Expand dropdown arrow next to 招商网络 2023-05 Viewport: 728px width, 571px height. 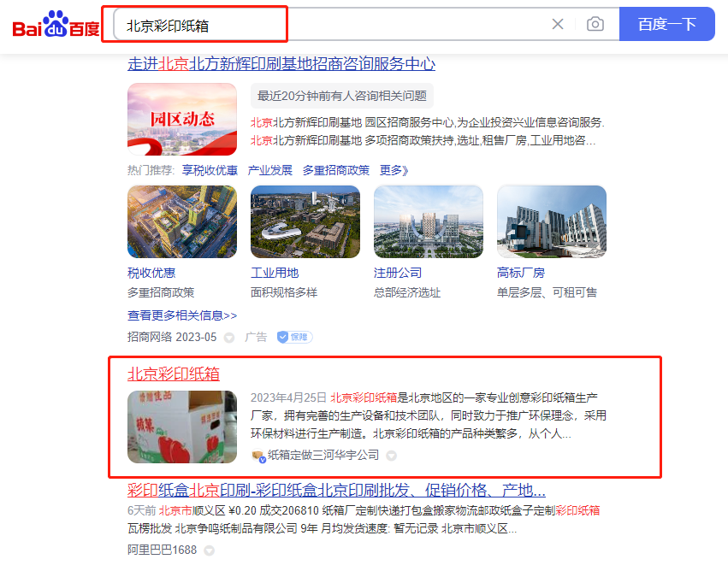coord(229,338)
